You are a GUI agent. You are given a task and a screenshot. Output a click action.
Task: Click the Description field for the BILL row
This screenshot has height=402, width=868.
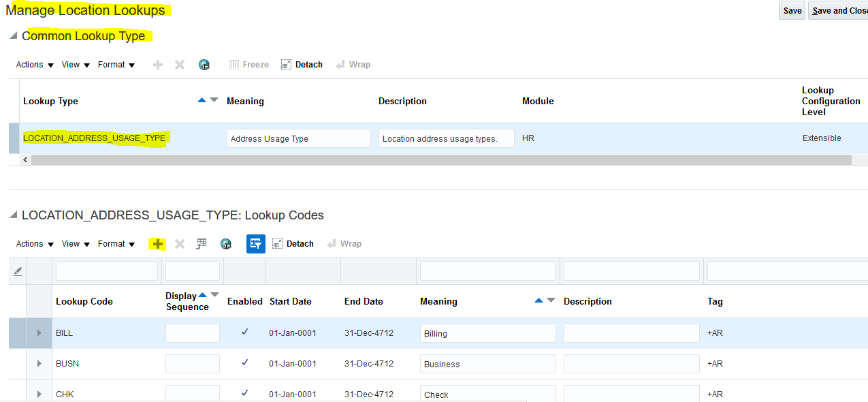tap(630, 333)
